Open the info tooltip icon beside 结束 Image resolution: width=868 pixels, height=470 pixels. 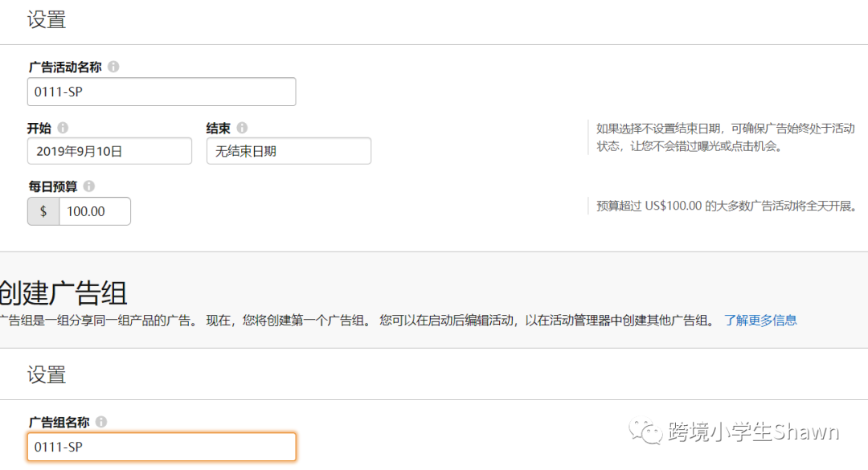click(x=242, y=128)
